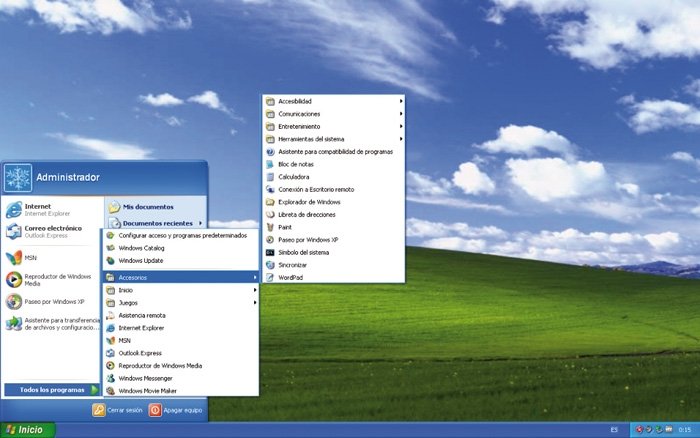
Task: Click the Bloc de notas icon
Action: tap(270, 164)
